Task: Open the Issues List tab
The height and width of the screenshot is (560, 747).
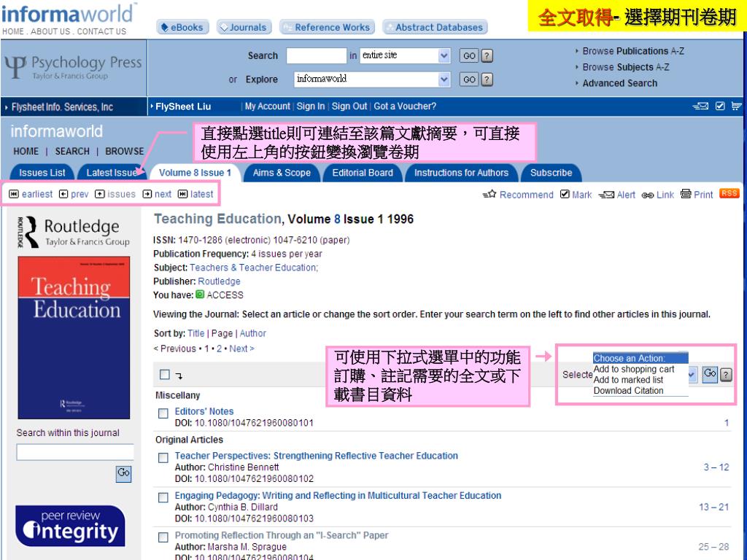Action: coord(42,173)
